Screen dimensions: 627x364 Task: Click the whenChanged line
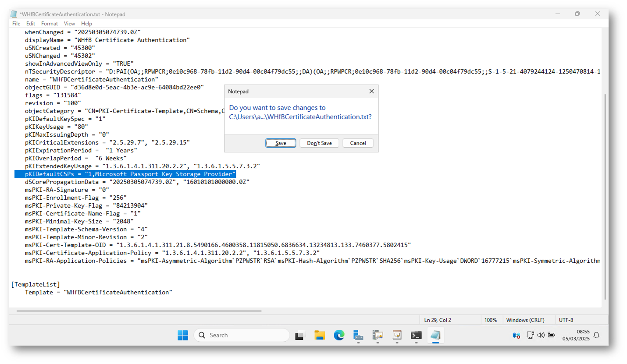click(x=82, y=32)
